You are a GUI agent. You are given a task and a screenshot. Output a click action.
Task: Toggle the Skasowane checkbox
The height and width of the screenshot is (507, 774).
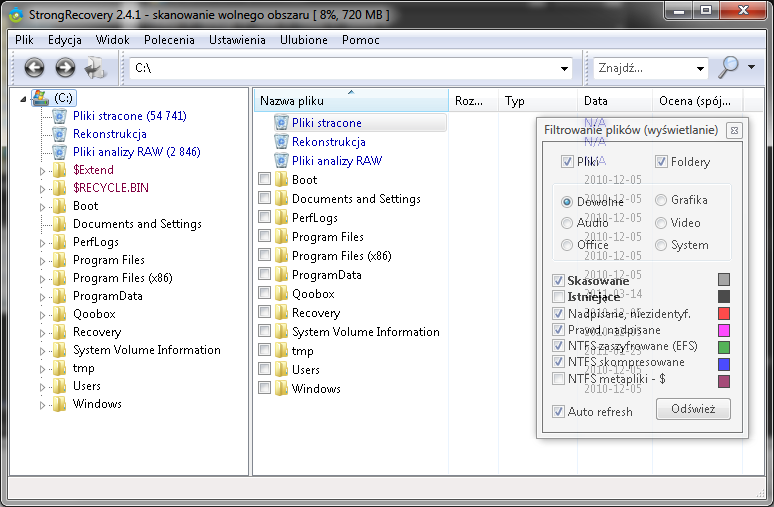click(x=558, y=281)
